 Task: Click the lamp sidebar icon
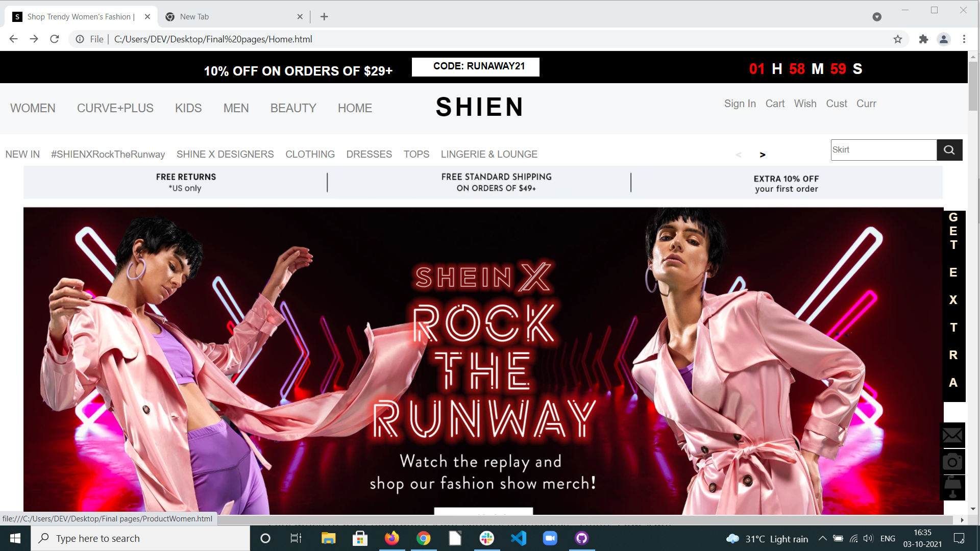tap(952, 487)
